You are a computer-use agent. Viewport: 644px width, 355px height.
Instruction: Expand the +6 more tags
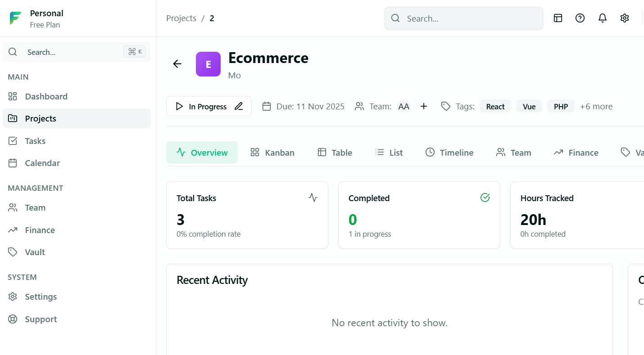point(596,106)
